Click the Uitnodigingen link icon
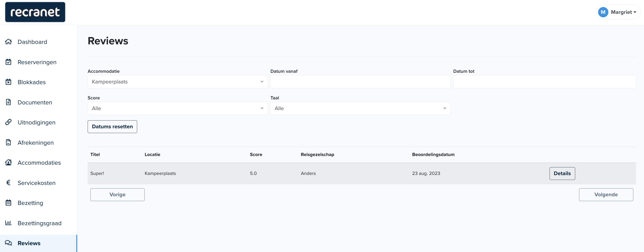 click(8, 122)
